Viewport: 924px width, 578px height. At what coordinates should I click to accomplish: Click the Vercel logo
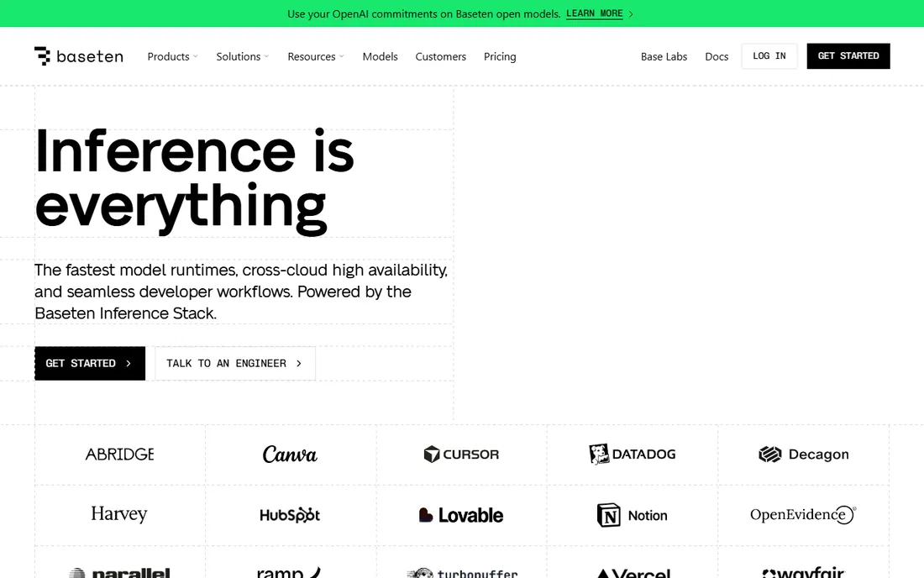point(633,573)
